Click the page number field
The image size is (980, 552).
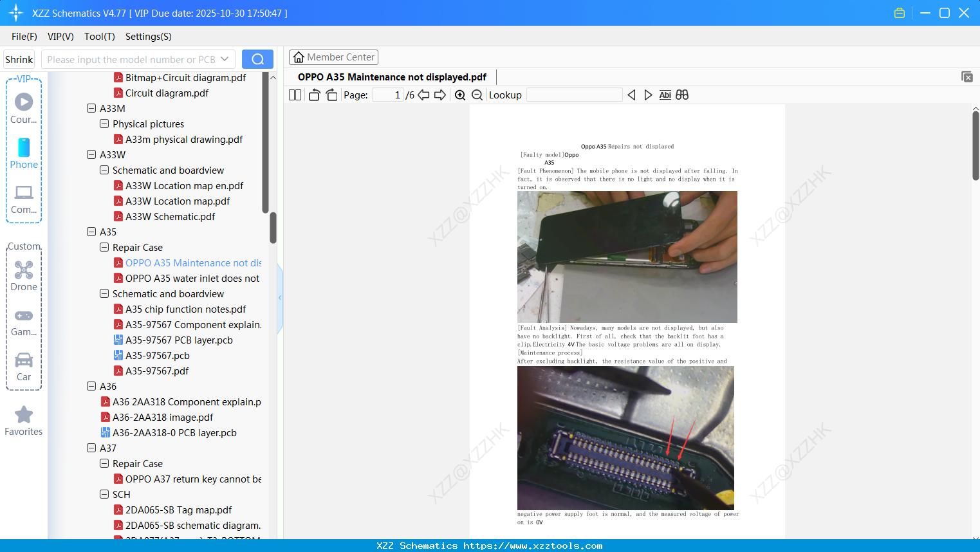click(x=388, y=95)
